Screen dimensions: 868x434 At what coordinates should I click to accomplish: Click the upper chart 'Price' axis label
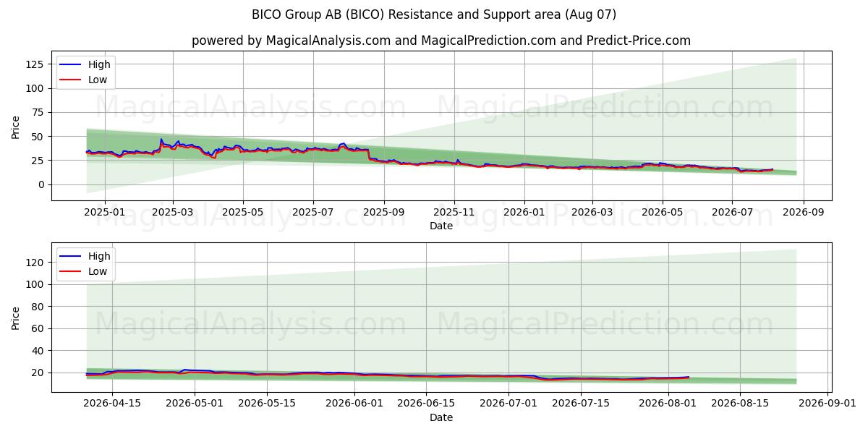point(16,127)
